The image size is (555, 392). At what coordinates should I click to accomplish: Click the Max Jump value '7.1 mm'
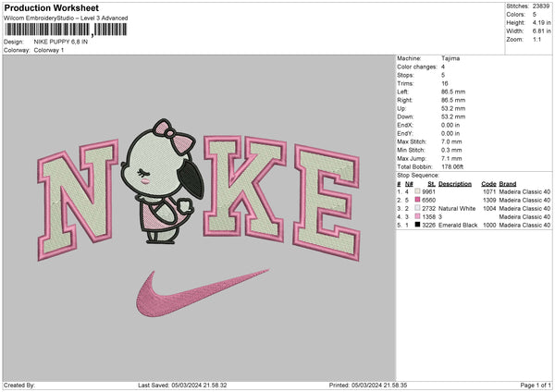pyautogui.click(x=451, y=158)
